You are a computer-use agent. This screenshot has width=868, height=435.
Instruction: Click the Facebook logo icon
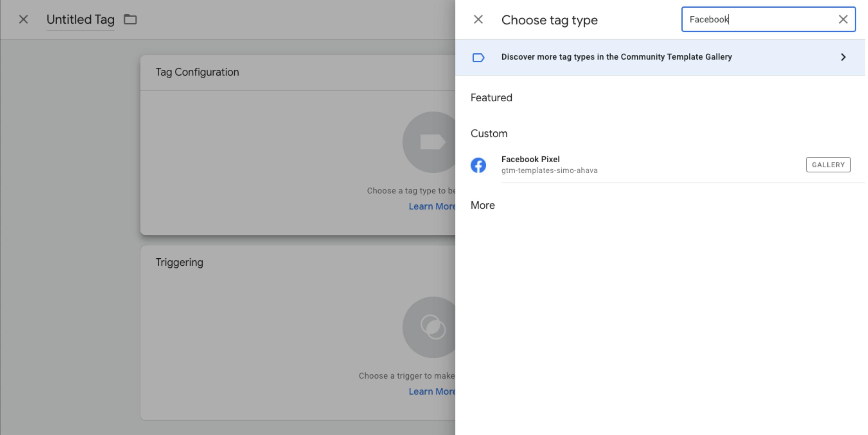[x=478, y=165]
